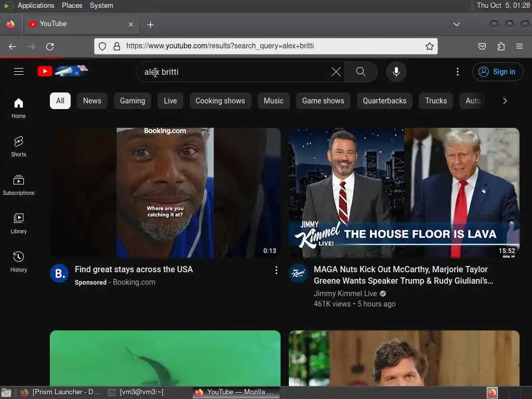Image resolution: width=532 pixels, height=399 pixels.
Task: Click the clock showing Thu Oct 5
Action: (503, 5)
